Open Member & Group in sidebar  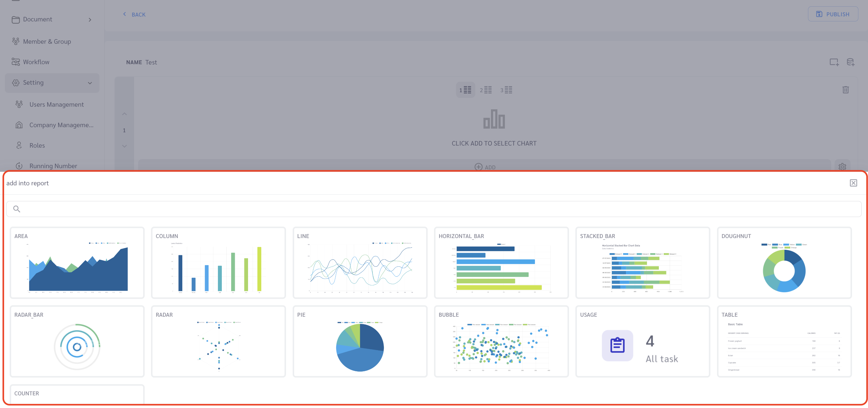[x=52, y=42]
